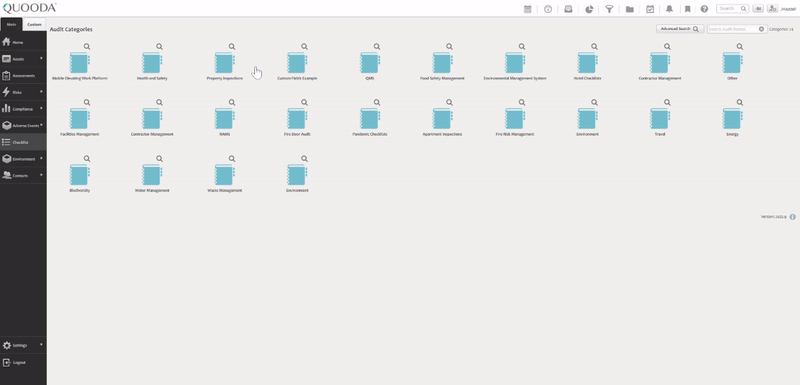Click the magnifier above Travel
The image size is (800, 385).
pos(667,102)
